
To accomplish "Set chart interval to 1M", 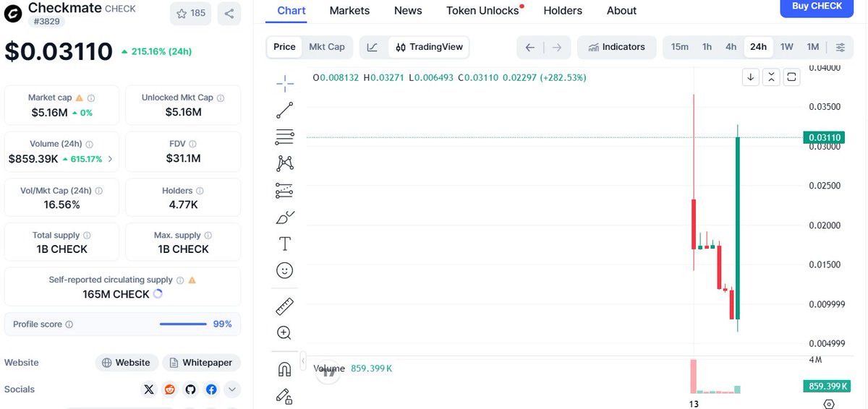I will tap(813, 47).
